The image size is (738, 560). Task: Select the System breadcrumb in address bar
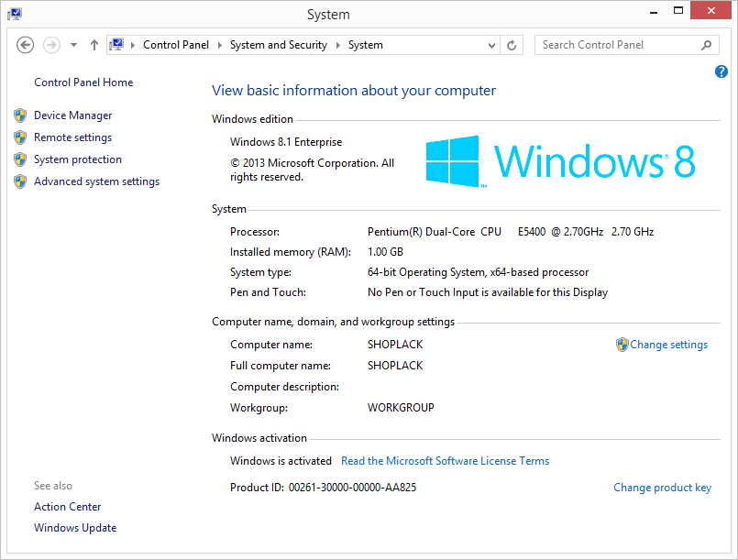point(365,45)
